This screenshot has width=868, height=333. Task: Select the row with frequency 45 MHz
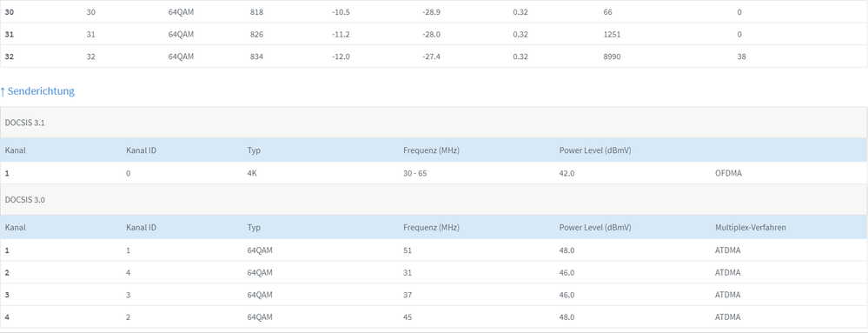click(434, 317)
